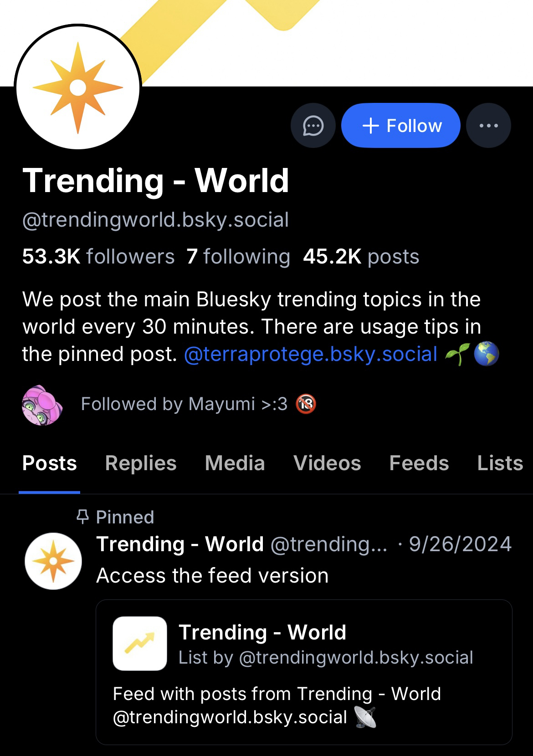This screenshot has width=533, height=756.
Task: Open Mayumi's pink avatar
Action: point(42,405)
